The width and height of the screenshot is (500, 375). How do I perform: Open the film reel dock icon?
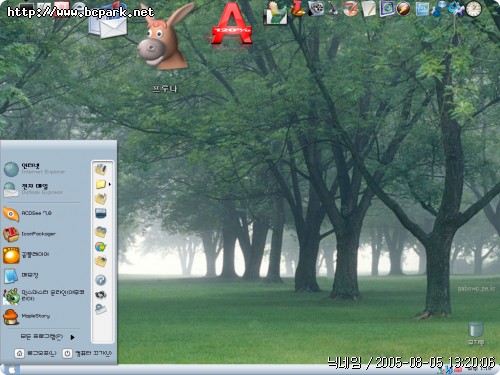click(x=316, y=9)
